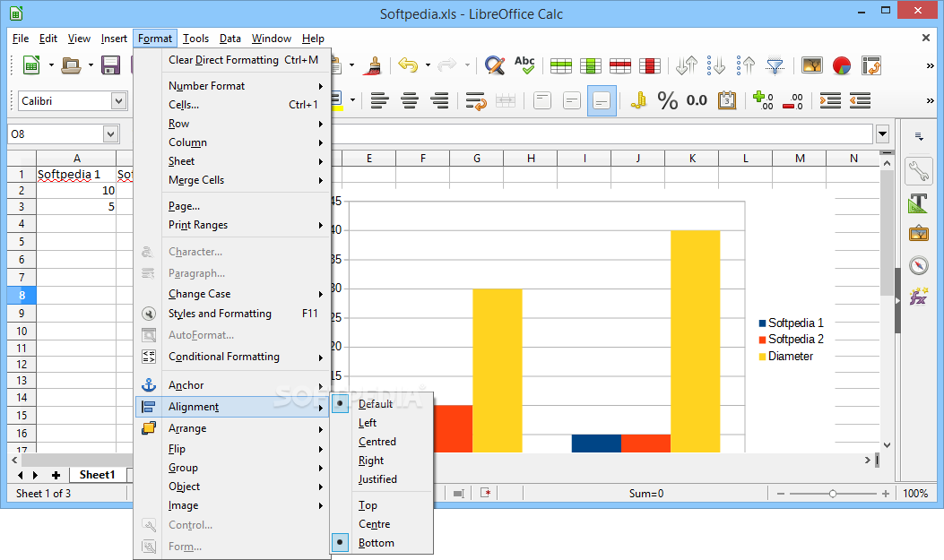Click the Sort Descending icon

click(x=715, y=65)
